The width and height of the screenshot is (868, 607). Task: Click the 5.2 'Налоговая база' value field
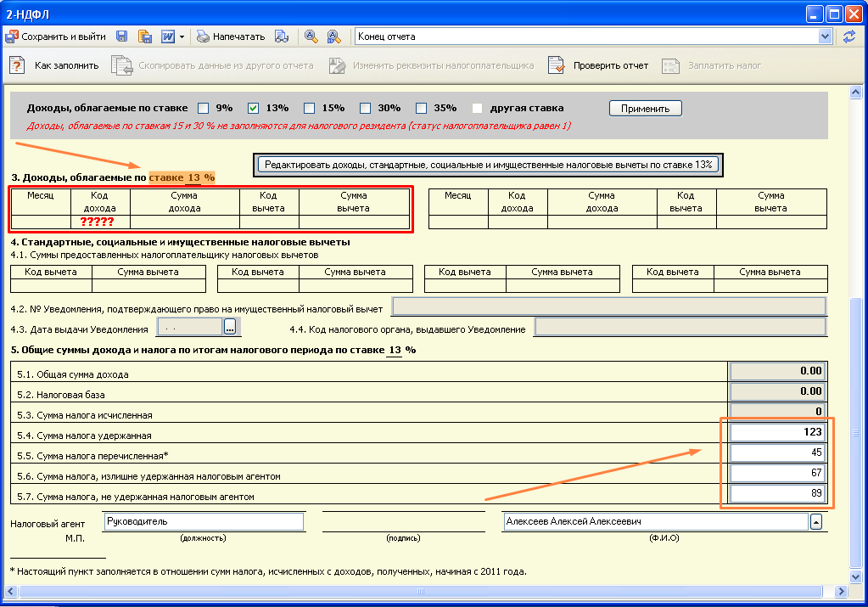point(778,391)
